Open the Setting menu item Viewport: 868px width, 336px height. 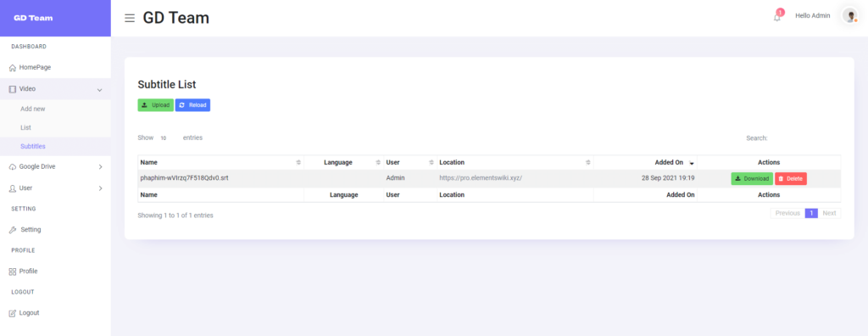(31, 230)
